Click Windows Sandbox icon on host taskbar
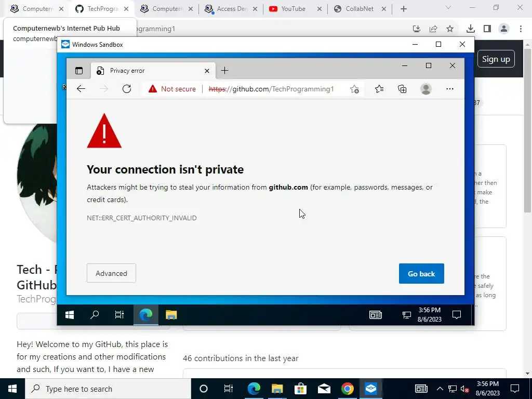The height and width of the screenshot is (399, 532). (370, 389)
